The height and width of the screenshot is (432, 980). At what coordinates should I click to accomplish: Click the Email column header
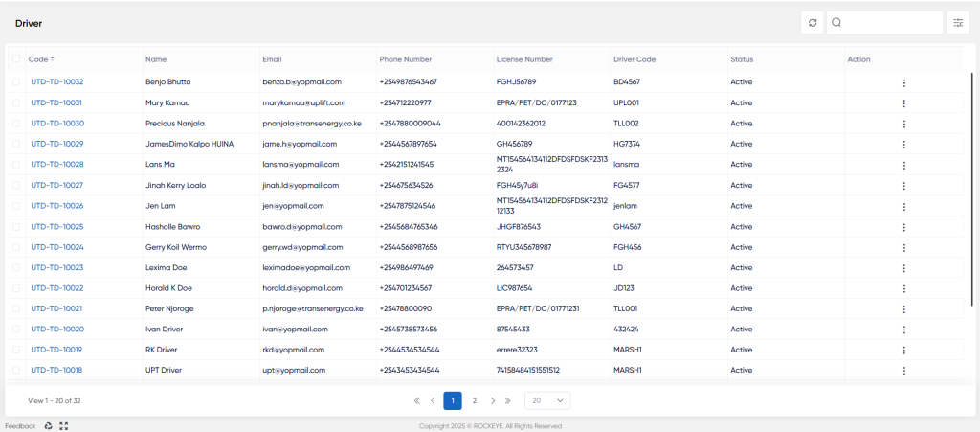pyautogui.click(x=273, y=59)
